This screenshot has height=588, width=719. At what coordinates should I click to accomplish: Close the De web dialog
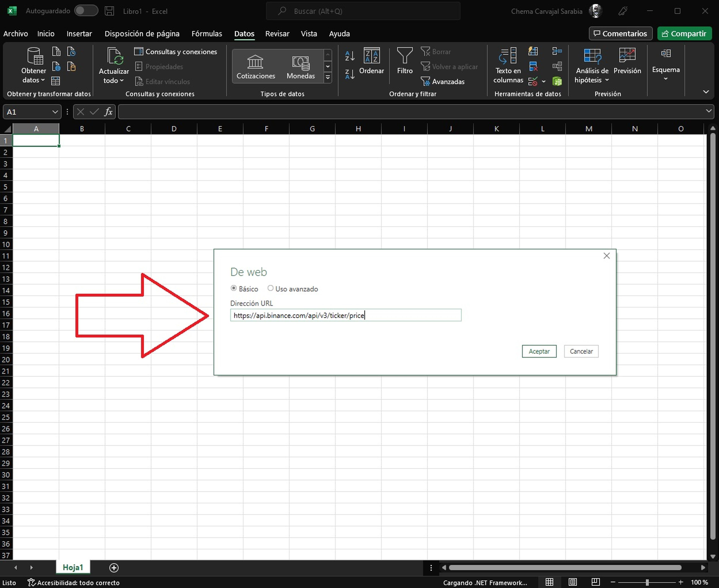606,256
